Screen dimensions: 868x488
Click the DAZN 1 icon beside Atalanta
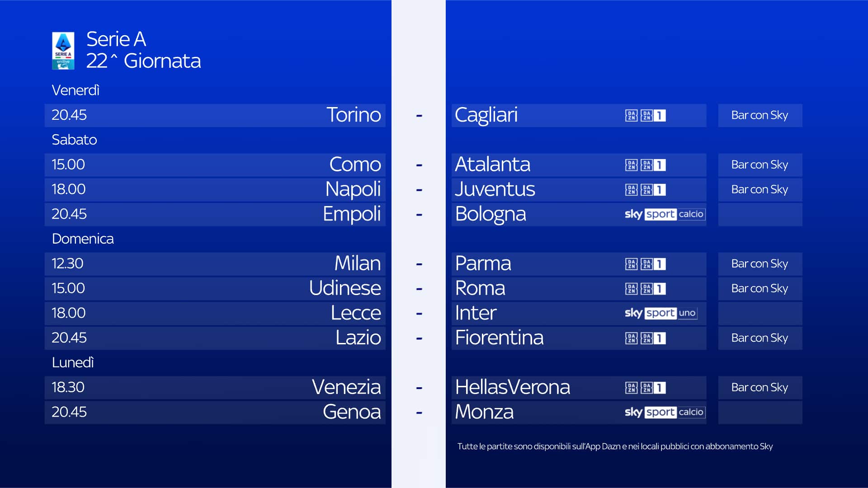[653, 165]
